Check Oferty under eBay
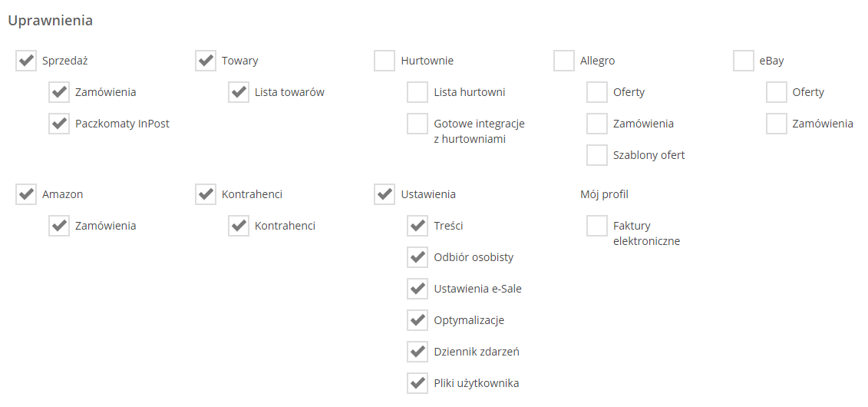This screenshot has height=407, width=868. tap(777, 92)
